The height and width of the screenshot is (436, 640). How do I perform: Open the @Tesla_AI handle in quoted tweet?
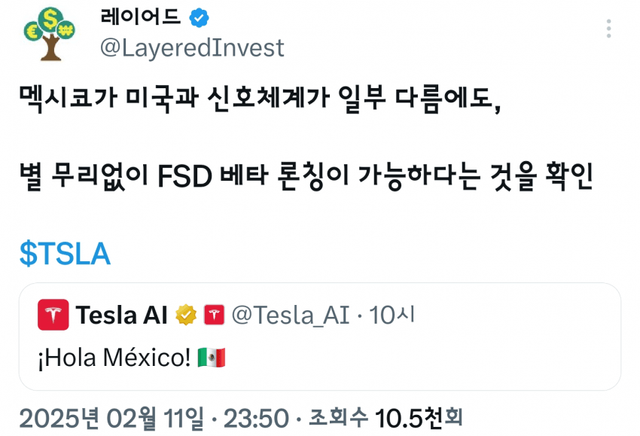(290, 315)
